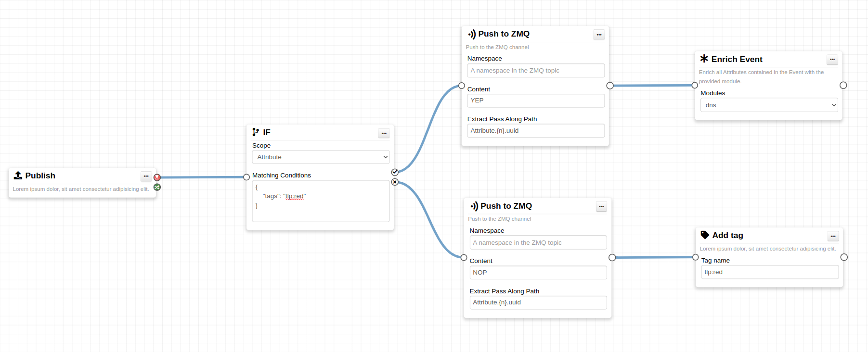Click the Tag name field with tlp:red

coord(769,272)
